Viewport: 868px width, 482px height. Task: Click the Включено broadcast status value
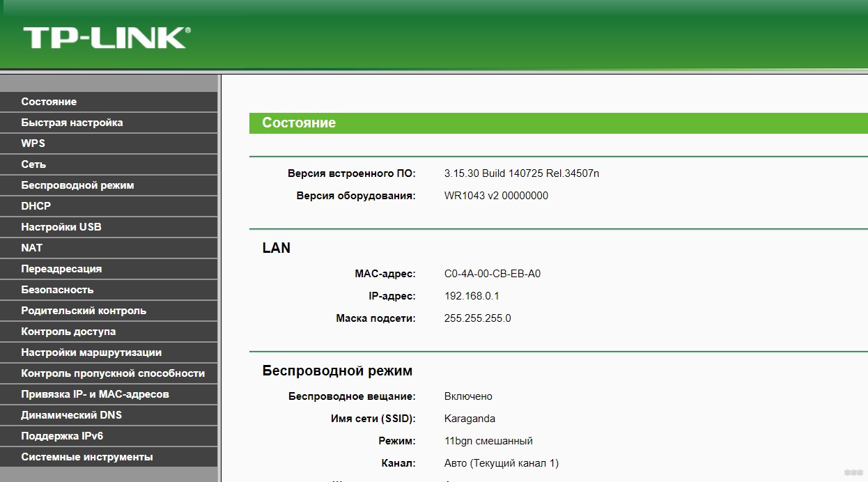[468, 396]
